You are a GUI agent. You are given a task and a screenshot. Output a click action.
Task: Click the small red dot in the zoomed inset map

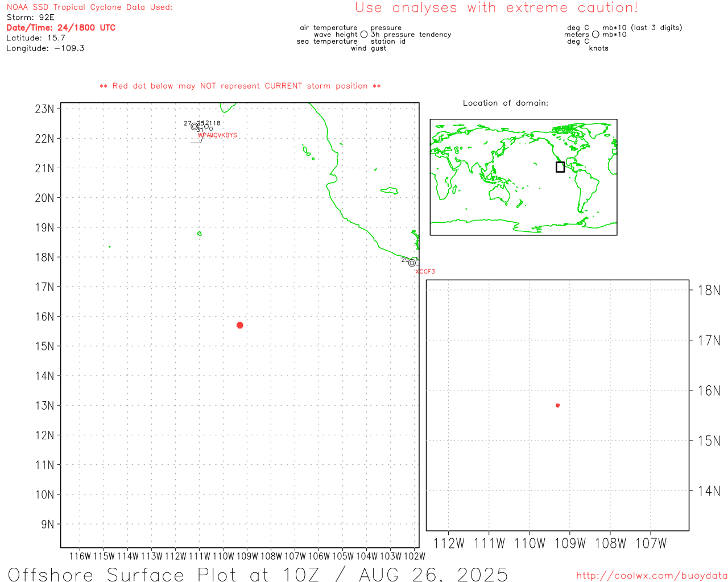pyautogui.click(x=558, y=405)
